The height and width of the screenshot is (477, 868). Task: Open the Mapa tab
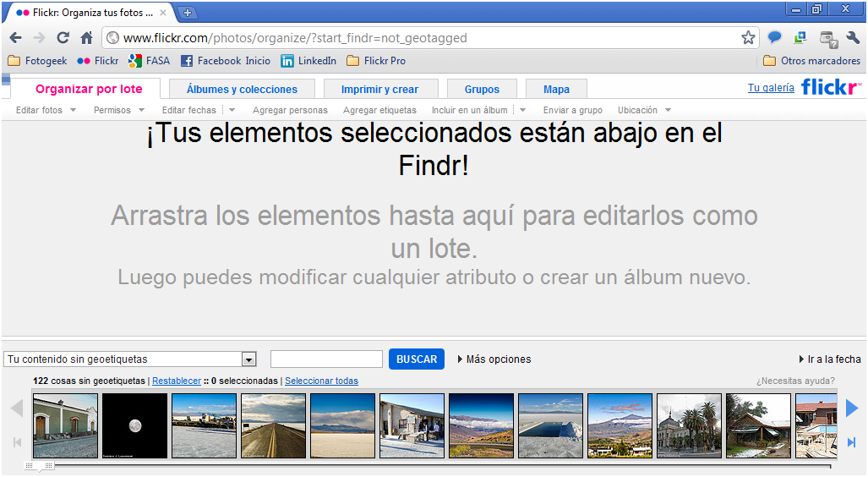(x=556, y=89)
